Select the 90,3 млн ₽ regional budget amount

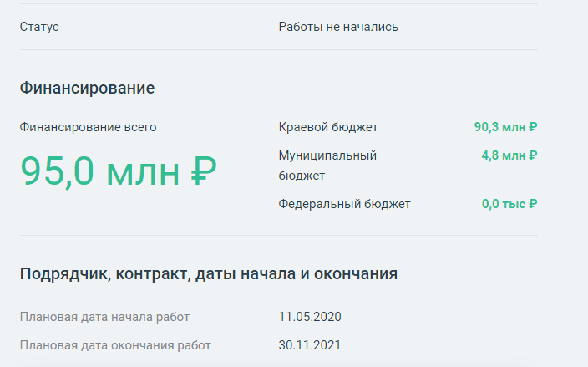(505, 127)
